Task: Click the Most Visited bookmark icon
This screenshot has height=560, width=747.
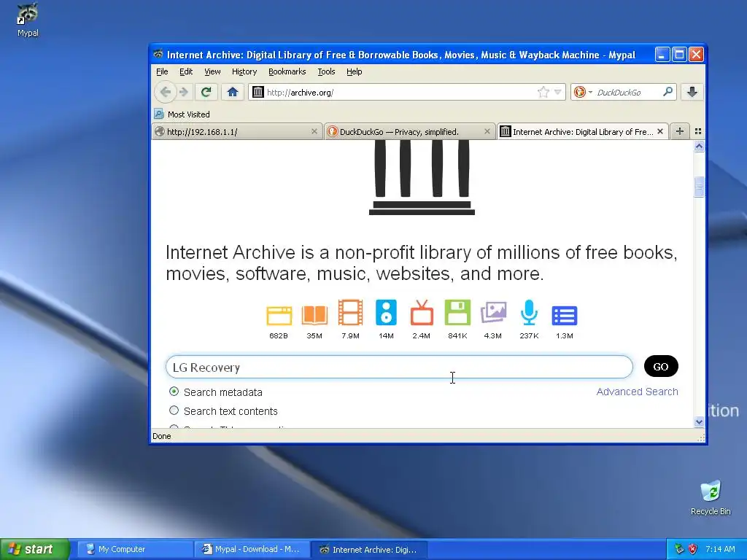Action: click(x=159, y=114)
